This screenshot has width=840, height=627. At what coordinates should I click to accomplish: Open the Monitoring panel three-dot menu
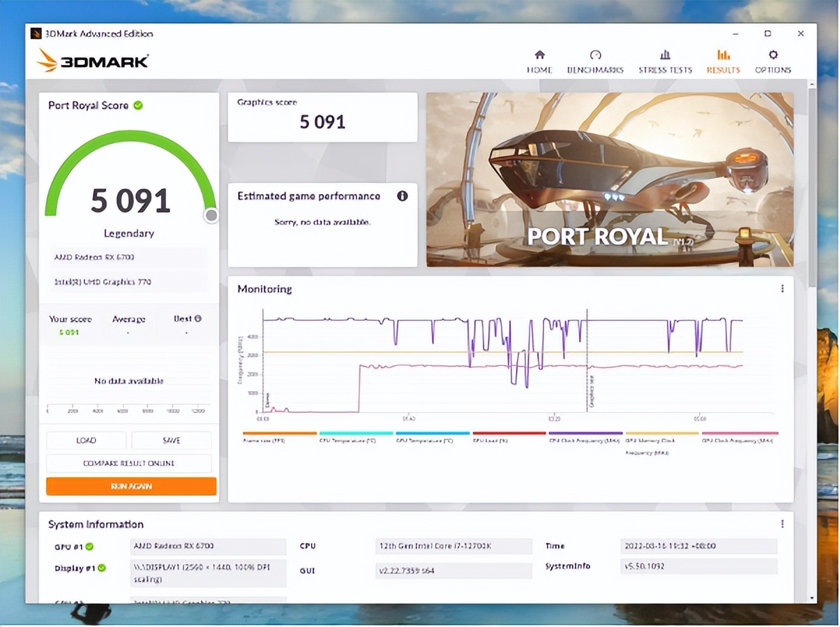point(782,289)
